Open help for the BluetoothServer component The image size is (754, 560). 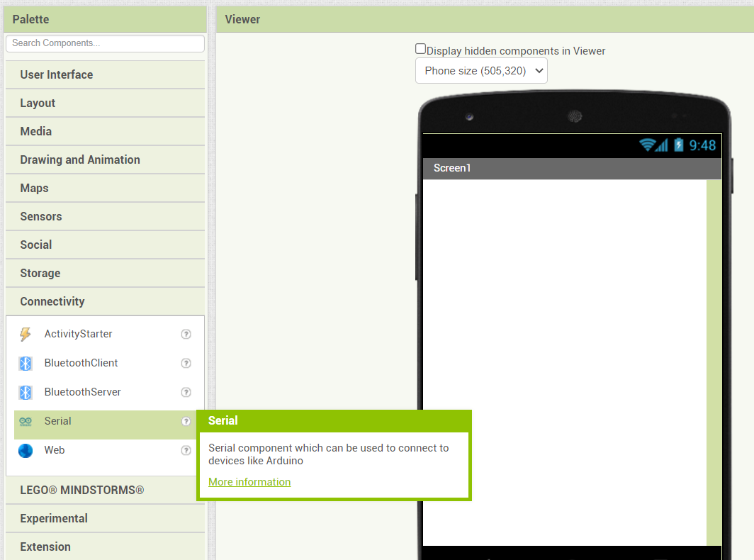[x=186, y=392]
